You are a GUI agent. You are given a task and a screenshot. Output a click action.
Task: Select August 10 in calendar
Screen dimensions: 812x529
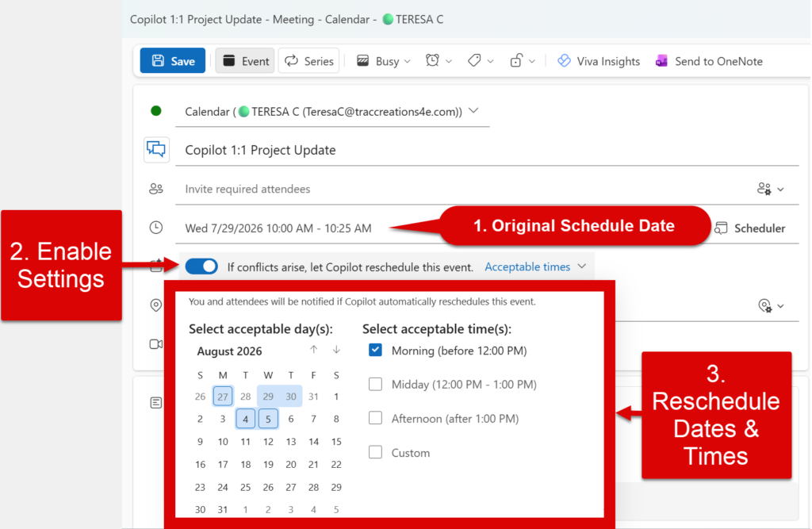click(223, 442)
